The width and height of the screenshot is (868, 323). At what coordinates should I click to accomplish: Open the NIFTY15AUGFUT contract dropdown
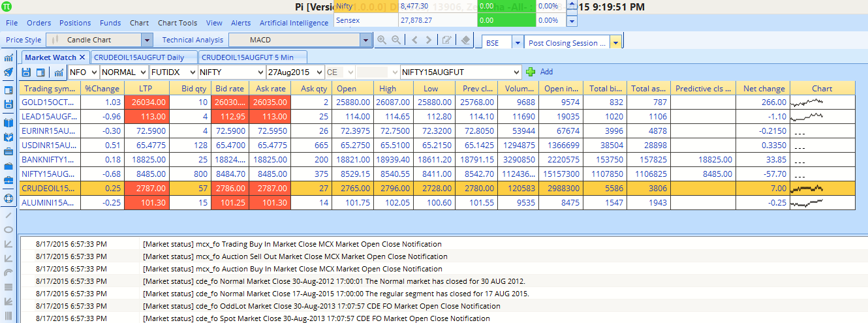click(516, 72)
